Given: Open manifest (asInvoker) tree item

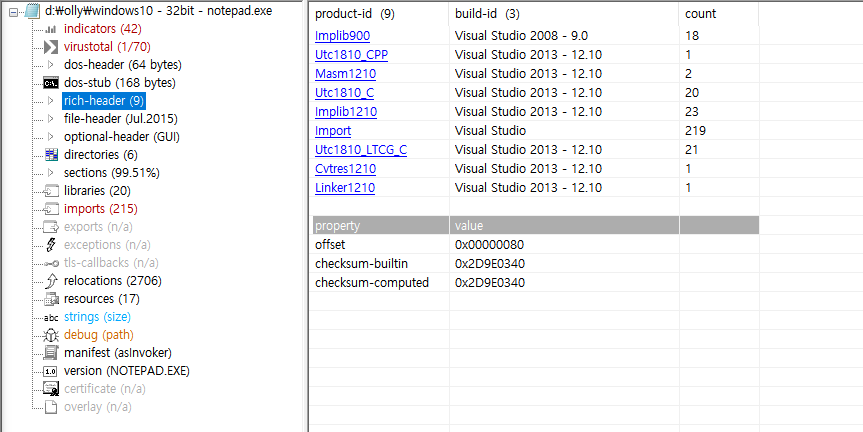Looking at the screenshot, I should pos(118,353).
